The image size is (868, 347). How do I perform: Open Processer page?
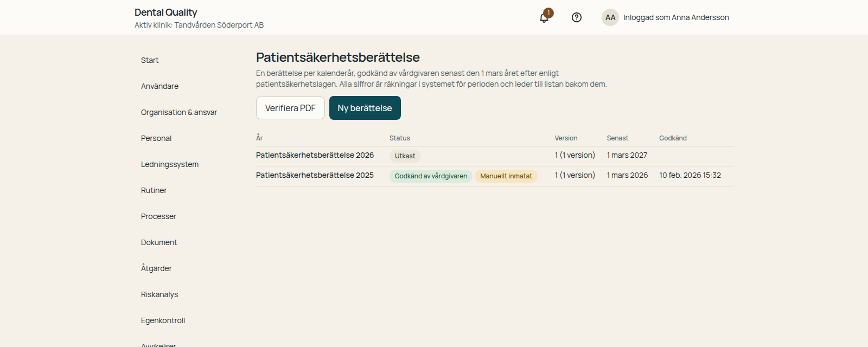158,216
